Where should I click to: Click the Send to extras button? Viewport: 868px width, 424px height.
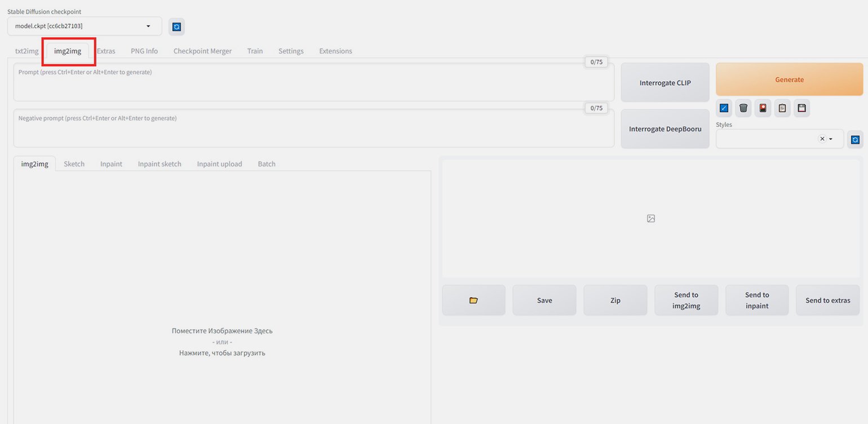827,301
